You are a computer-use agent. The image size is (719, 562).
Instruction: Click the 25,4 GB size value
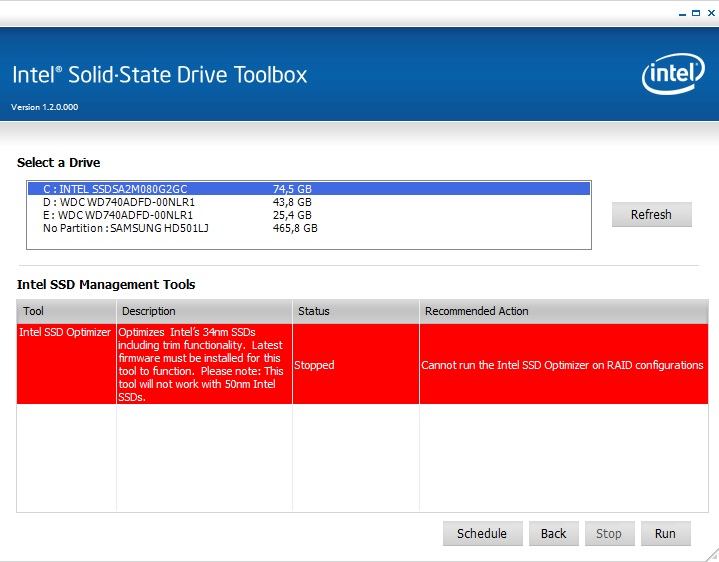pyautogui.click(x=292, y=215)
